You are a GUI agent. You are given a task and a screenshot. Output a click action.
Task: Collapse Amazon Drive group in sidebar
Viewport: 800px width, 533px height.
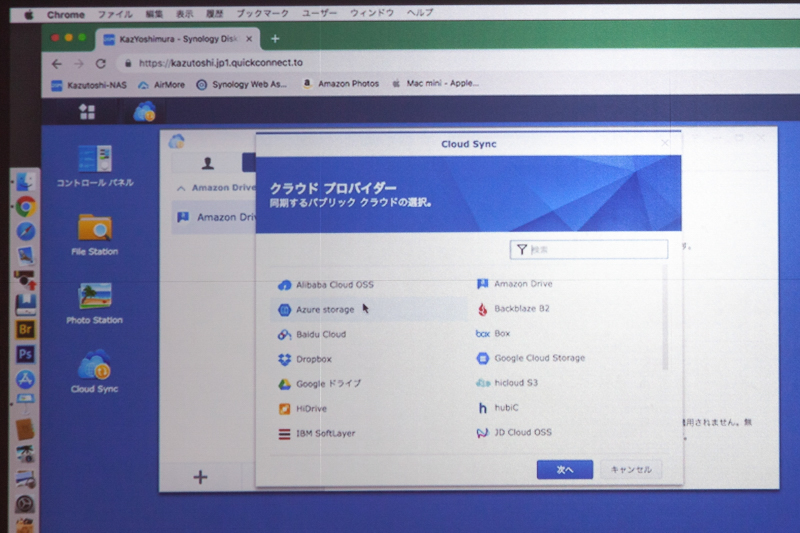pos(181,188)
